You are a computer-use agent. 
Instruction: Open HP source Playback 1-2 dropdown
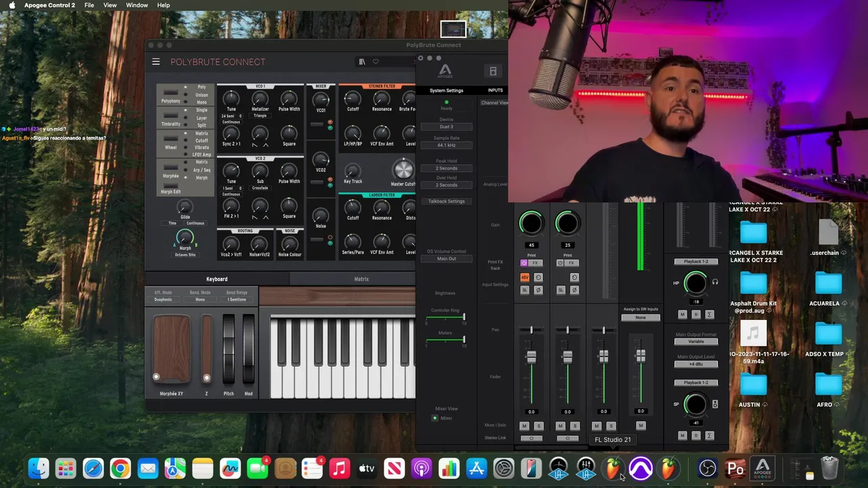point(696,262)
